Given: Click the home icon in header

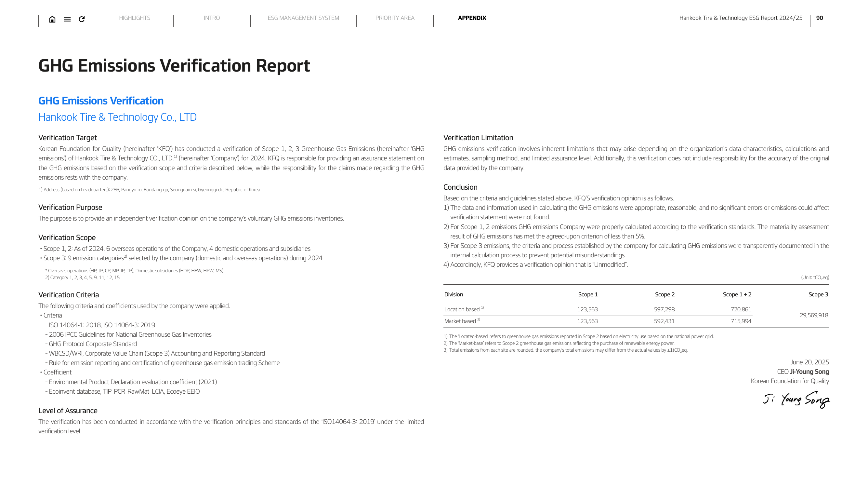Looking at the screenshot, I should (x=52, y=19).
